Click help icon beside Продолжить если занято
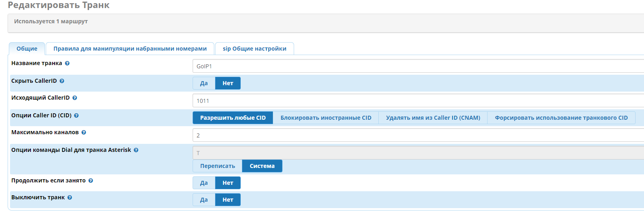Image resolution: width=644 pixels, height=223 pixels. 91,181
